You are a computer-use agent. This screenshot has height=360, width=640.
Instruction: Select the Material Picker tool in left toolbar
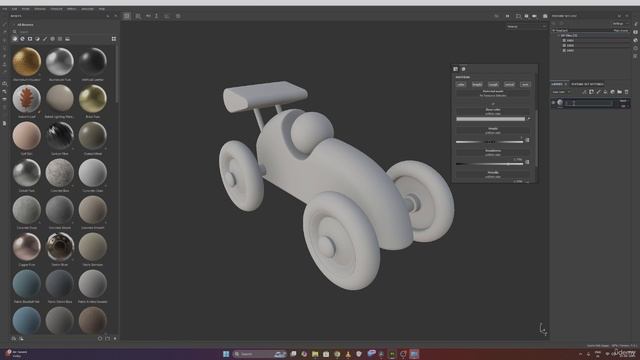(x=4, y=72)
